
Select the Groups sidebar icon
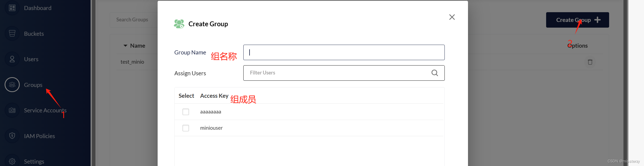tap(12, 84)
